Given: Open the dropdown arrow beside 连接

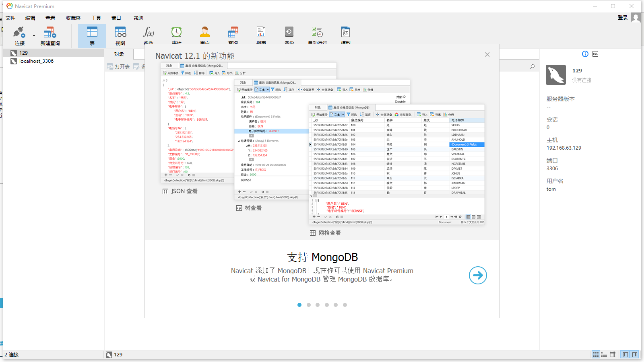Looking at the screenshot, I should click(34, 36).
